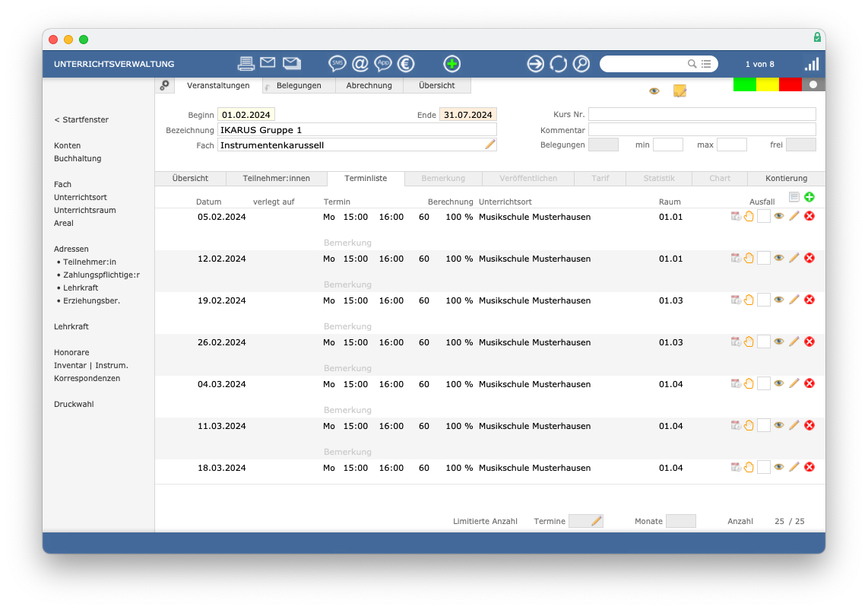Click the Euro billing icon
The image size is (868, 610).
pos(406,64)
